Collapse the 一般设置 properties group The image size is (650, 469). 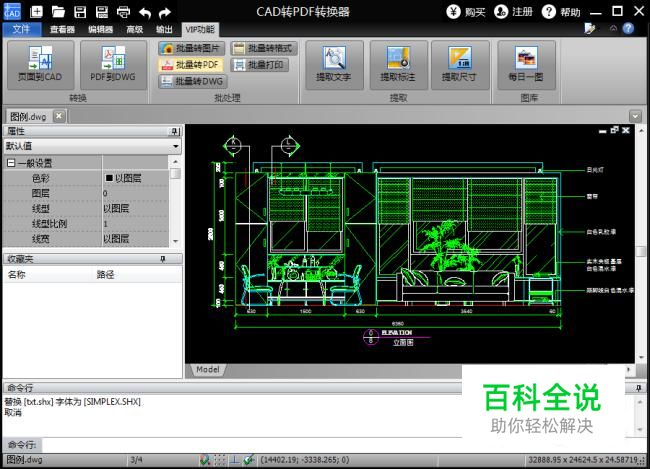[11, 163]
